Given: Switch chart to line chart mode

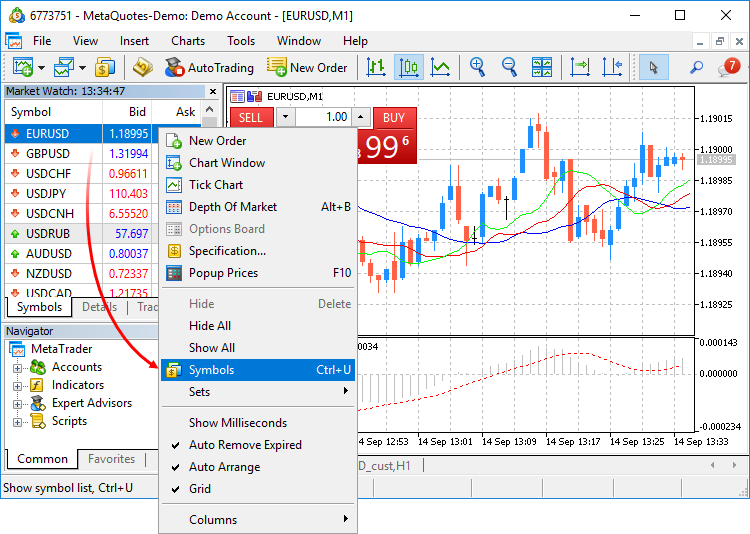Looking at the screenshot, I should (x=440, y=67).
